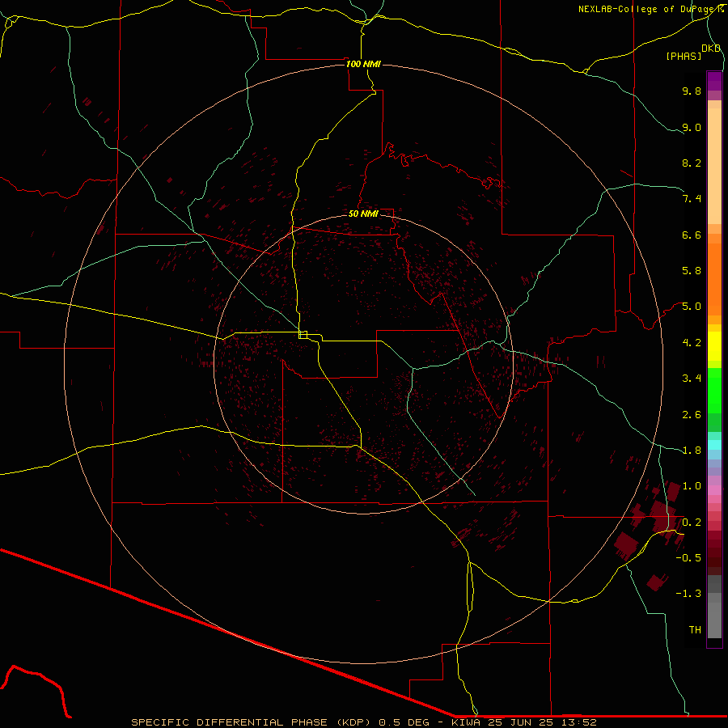Click the 1.8 legend value
Viewport: 728px width, 728px height.
coord(692,451)
